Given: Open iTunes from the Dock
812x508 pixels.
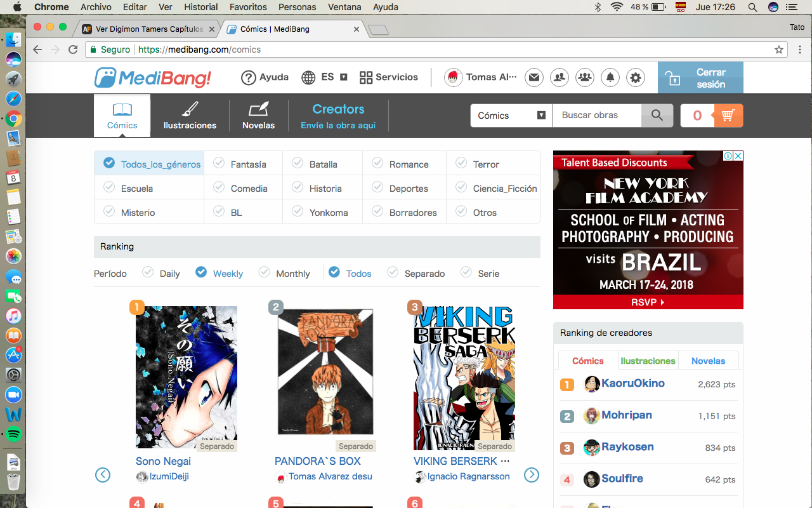Looking at the screenshot, I should (x=13, y=316).
